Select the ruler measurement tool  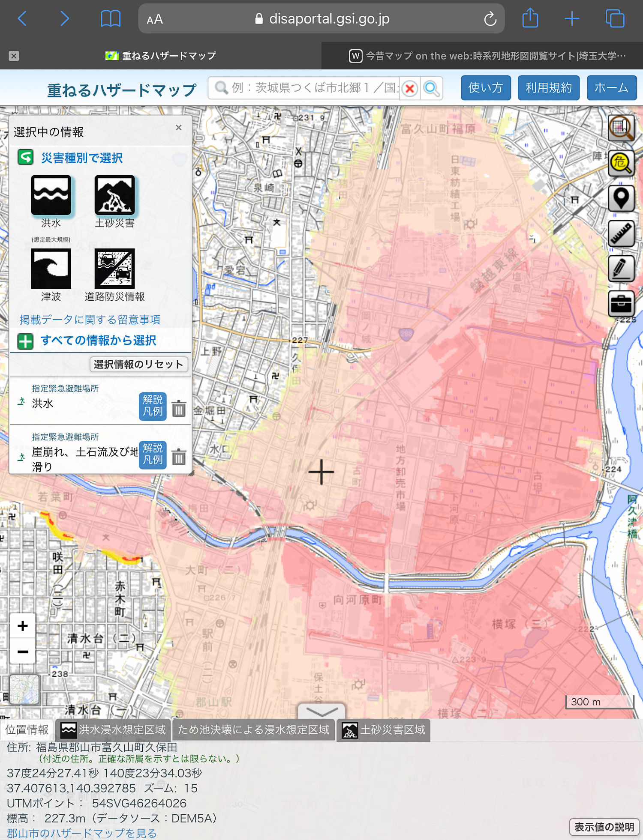pyautogui.click(x=621, y=233)
